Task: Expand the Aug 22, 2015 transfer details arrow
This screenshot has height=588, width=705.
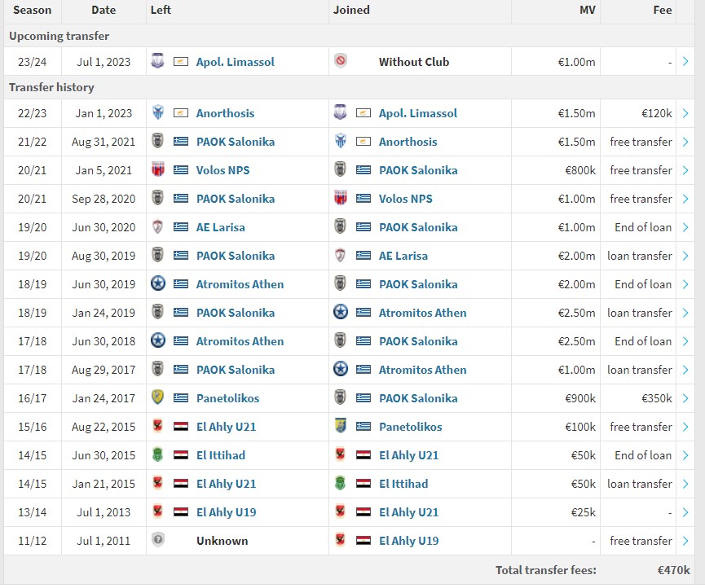Action: (x=685, y=428)
